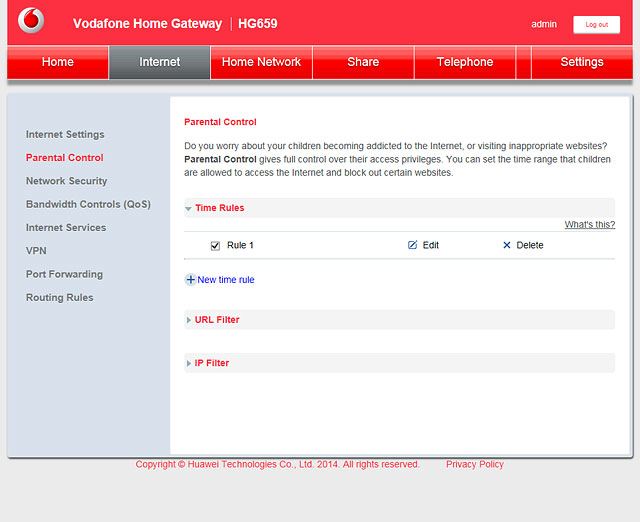Viewport: 640px width, 522px height.
Task: Switch to the Home Network tab
Action: tap(261, 62)
